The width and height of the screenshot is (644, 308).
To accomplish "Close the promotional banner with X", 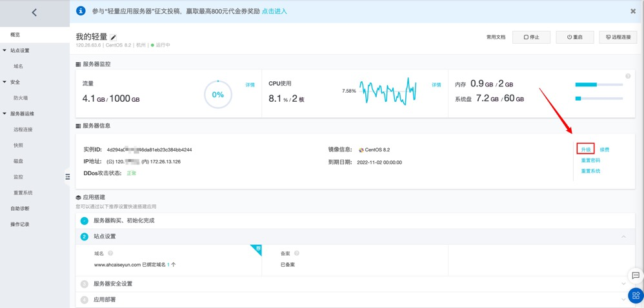I will coord(633,12).
